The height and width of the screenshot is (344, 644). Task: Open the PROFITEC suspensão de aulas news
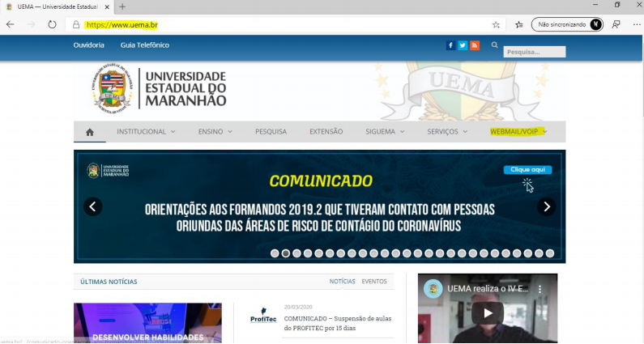[x=338, y=323]
